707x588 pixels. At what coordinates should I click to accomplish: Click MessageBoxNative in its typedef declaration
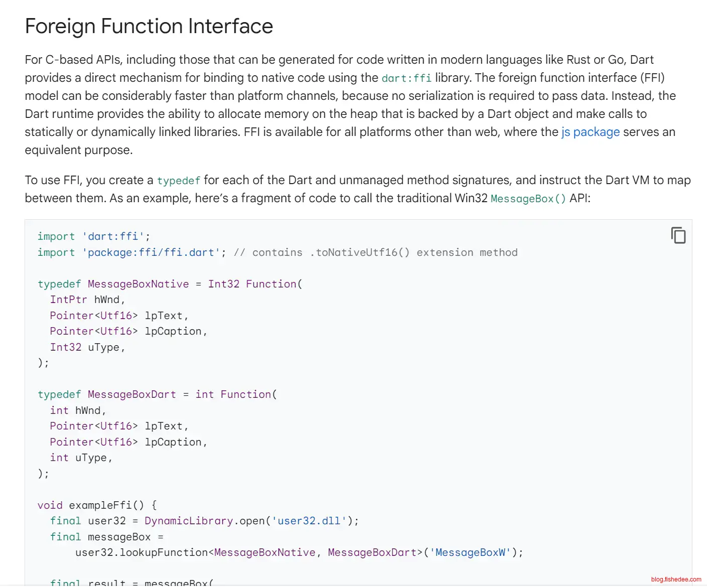tap(138, 284)
